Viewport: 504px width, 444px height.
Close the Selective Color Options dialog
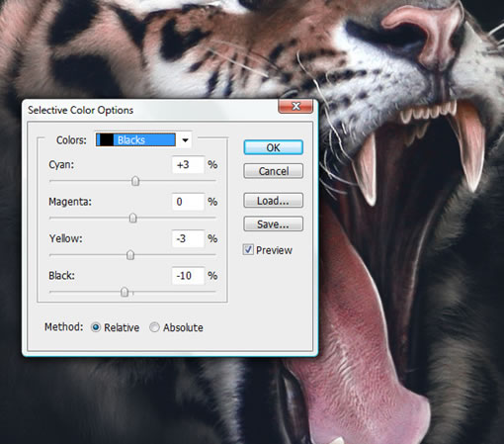[295, 106]
